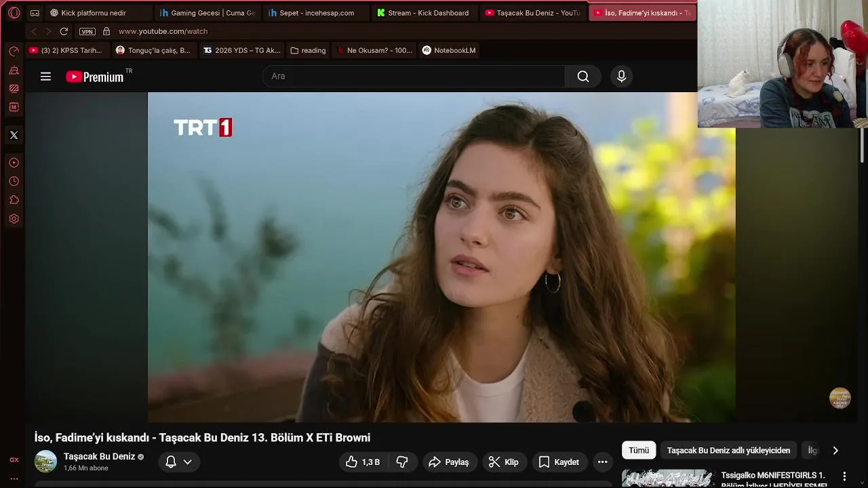Select the active İso, Fadime'yi kıskandı tab
The width and height of the screenshot is (868, 488).
[x=642, y=13]
